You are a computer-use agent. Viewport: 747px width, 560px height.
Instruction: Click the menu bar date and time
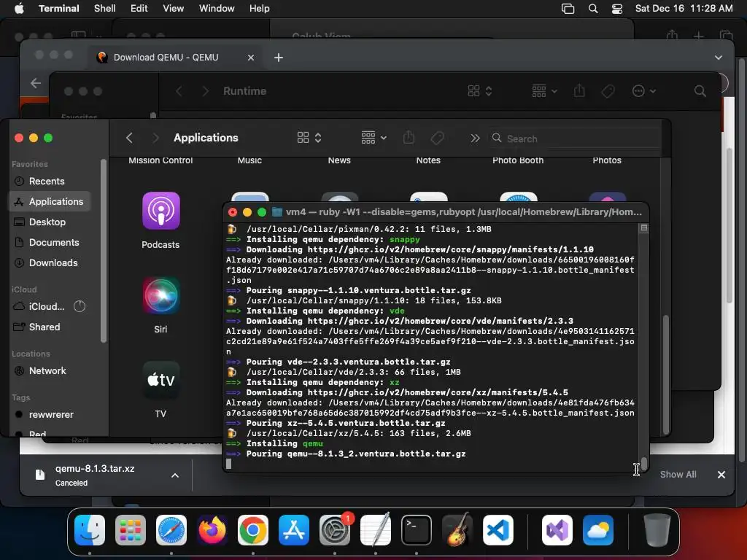(684, 9)
